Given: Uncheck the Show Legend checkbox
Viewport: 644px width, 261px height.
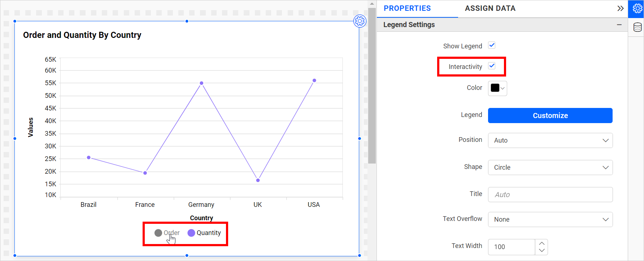Looking at the screenshot, I should pyautogui.click(x=492, y=45).
